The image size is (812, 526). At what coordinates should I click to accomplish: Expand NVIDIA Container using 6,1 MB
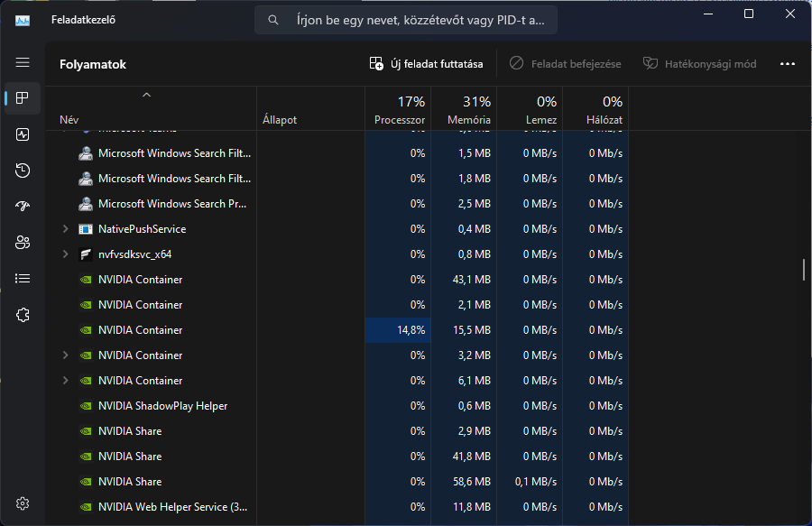click(x=65, y=381)
